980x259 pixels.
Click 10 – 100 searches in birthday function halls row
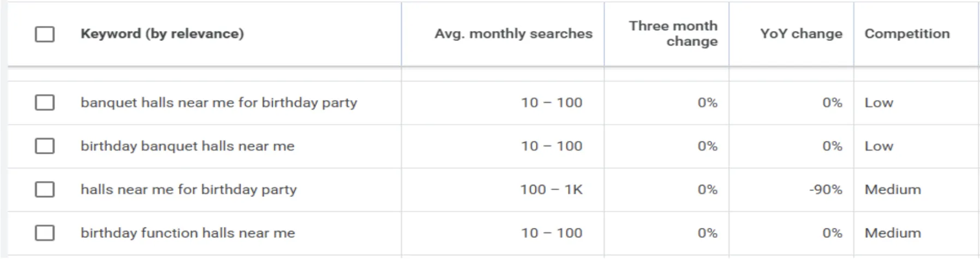(x=552, y=233)
